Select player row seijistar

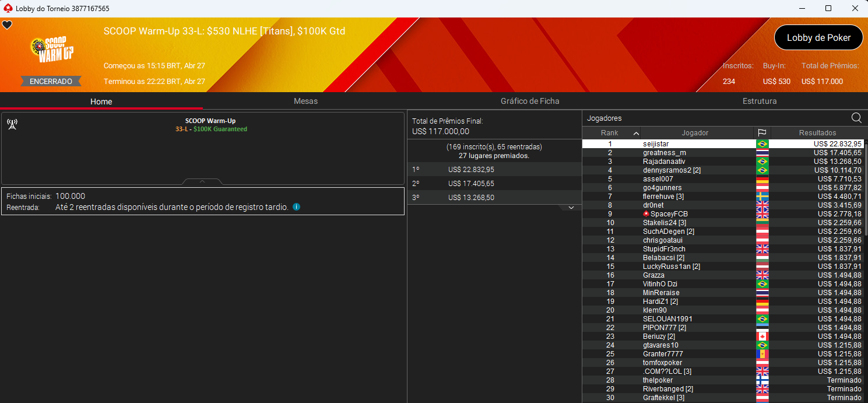tap(723, 144)
